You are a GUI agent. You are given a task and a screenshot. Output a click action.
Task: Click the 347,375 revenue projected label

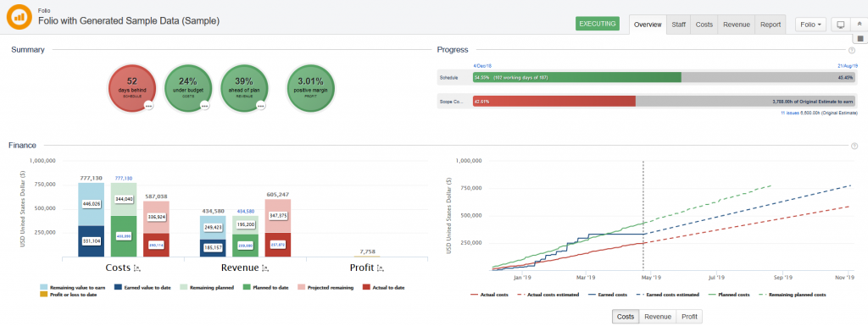278,215
